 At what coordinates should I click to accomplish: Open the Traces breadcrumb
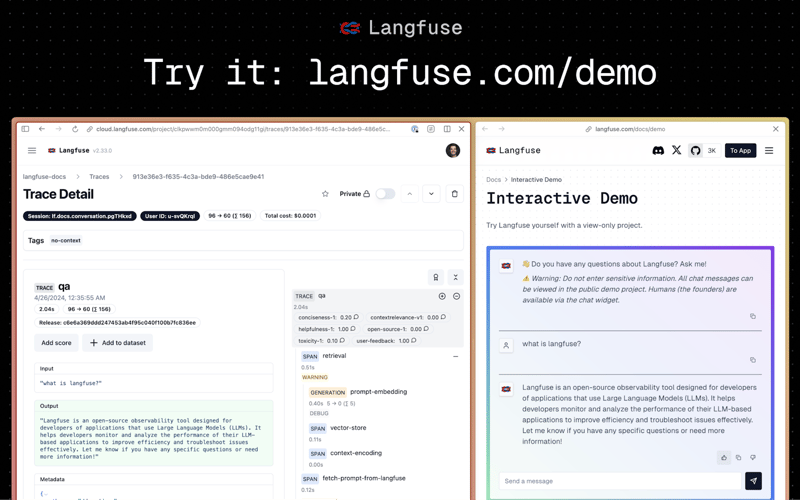tap(99, 177)
